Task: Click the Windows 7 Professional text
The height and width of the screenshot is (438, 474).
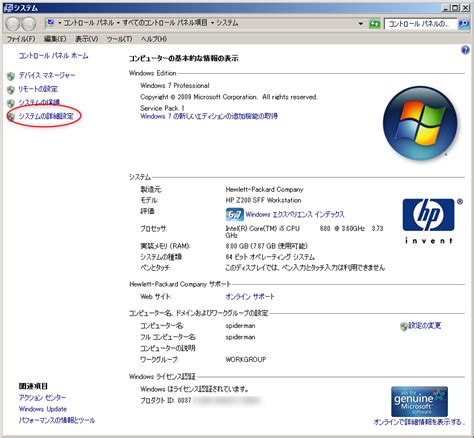Action: pos(175,86)
